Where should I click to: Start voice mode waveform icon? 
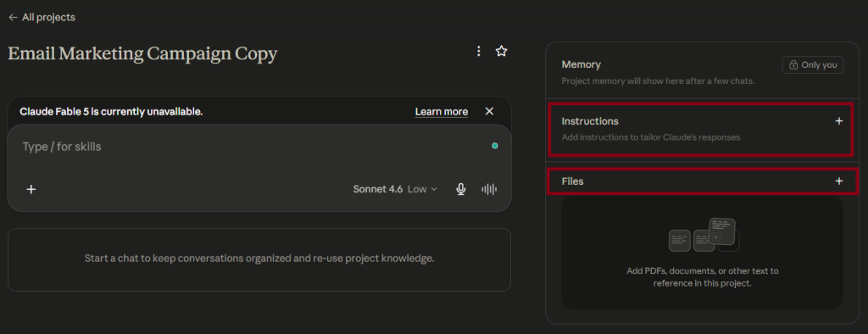point(489,189)
